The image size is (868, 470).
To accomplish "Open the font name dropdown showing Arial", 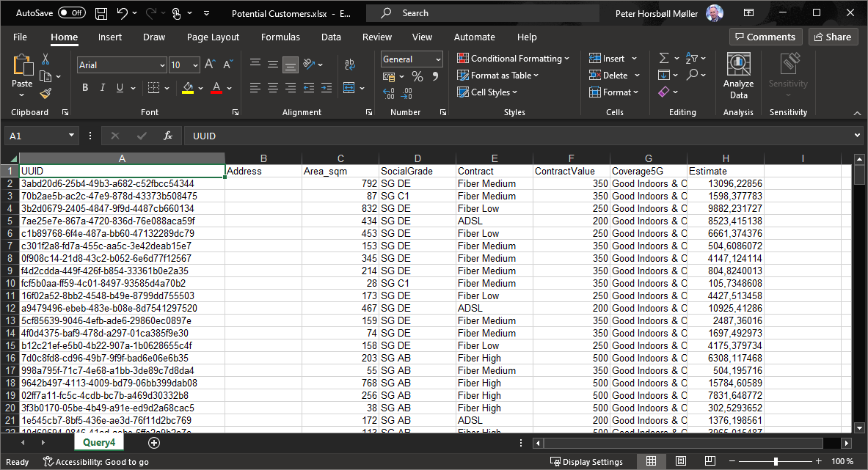I will (x=163, y=65).
